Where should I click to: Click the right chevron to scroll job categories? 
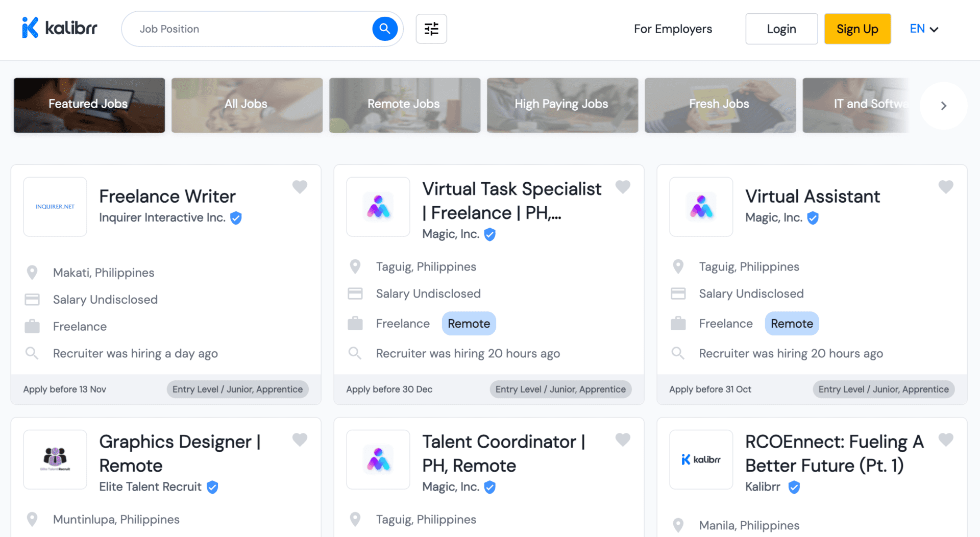click(943, 105)
